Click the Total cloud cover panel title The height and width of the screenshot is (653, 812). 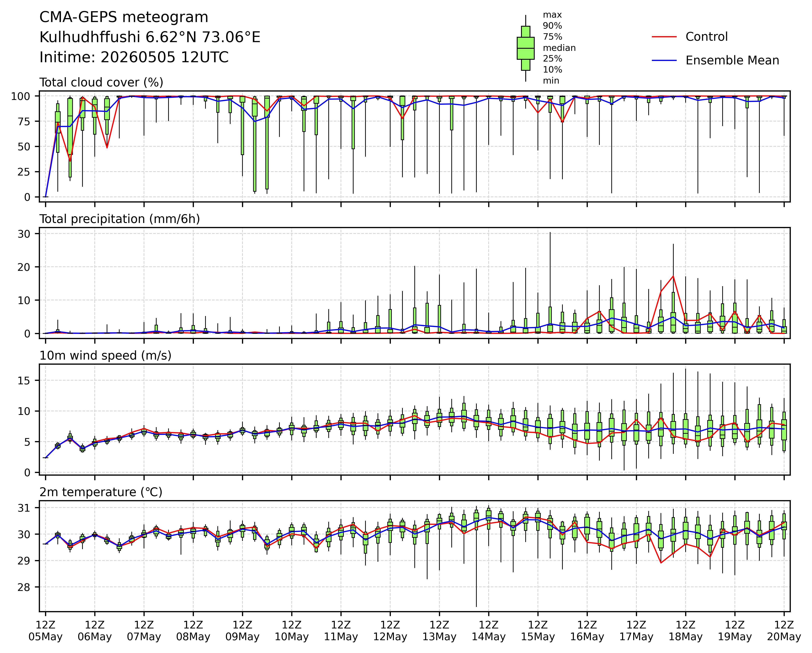coord(101,82)
